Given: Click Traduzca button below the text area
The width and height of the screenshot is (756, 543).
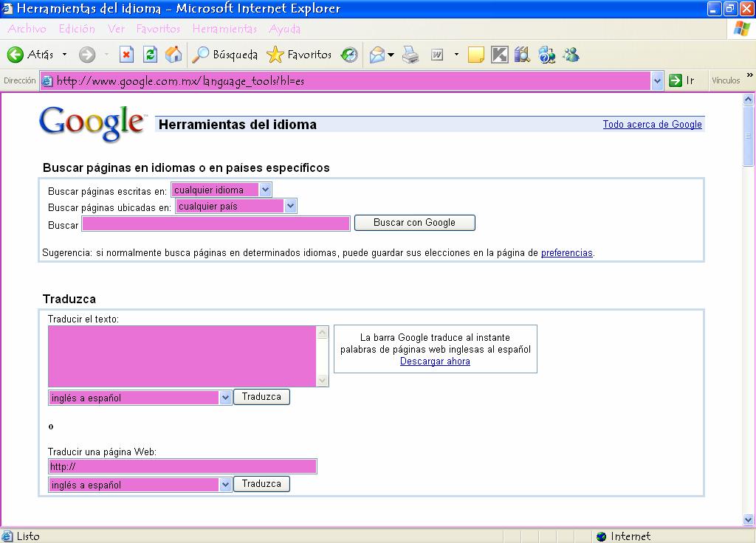Looking at the screenshot, I should [x=262, y=396].
